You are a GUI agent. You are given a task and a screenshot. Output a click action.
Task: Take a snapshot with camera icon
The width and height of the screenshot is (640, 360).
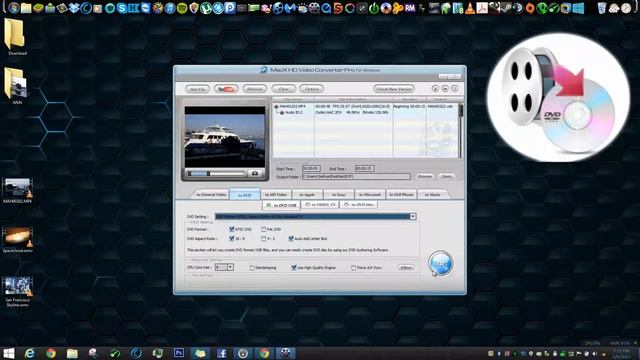click(255, 173)
